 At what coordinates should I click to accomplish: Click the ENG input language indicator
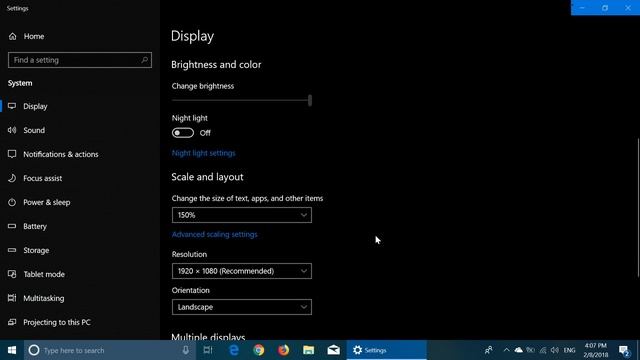[x=569, y=350]
